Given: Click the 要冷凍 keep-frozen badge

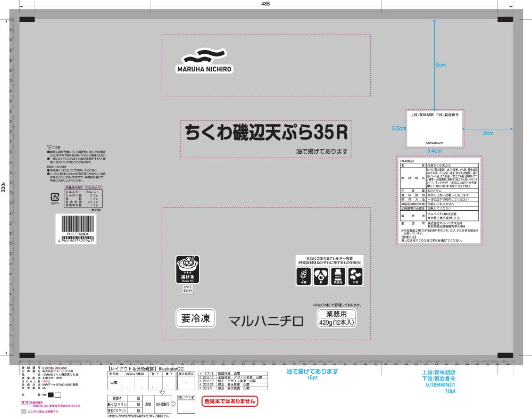Looking at the screenshot, I should (x=195, y=318).
